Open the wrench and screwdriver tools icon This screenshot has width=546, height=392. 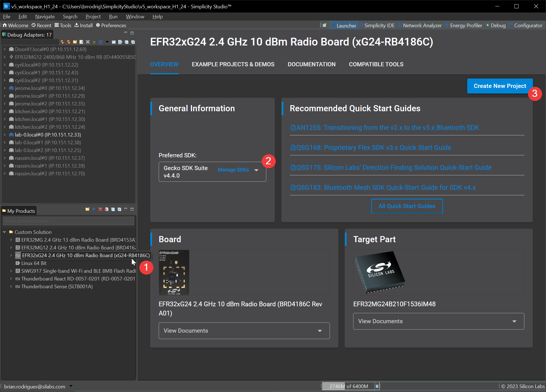(x=94, y=42)
